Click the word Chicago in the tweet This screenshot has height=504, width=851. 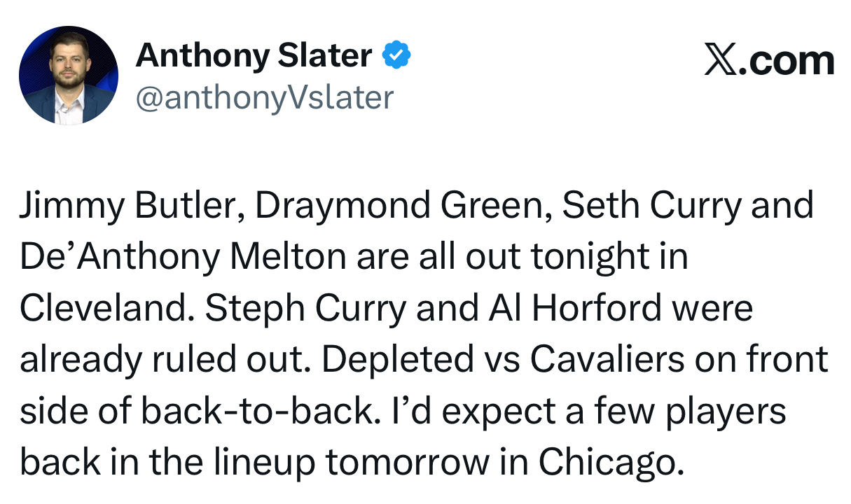pyautogui.click(x=609, y=462)
